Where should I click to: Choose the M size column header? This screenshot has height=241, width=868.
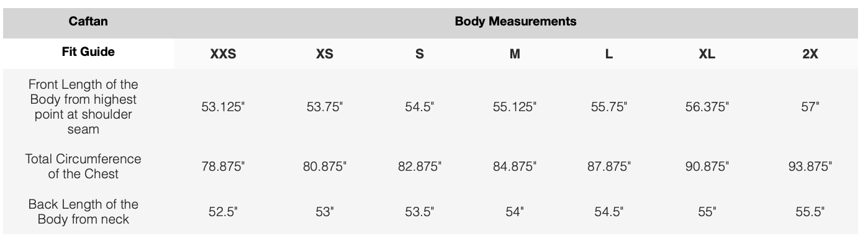point(515,54)
